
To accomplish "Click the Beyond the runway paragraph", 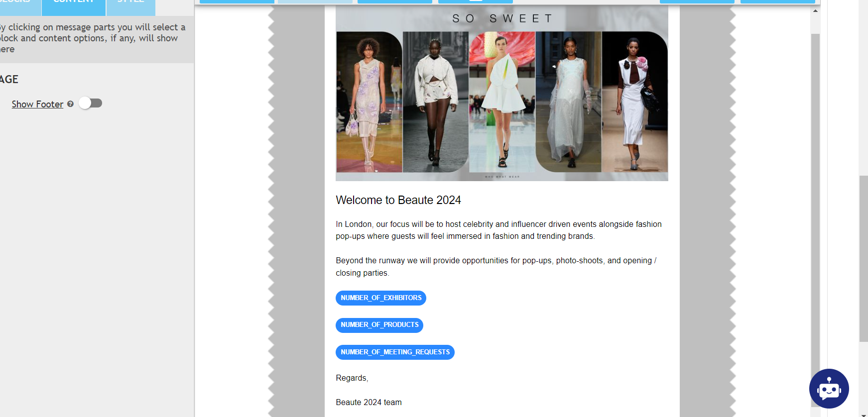I will [496, 267].
